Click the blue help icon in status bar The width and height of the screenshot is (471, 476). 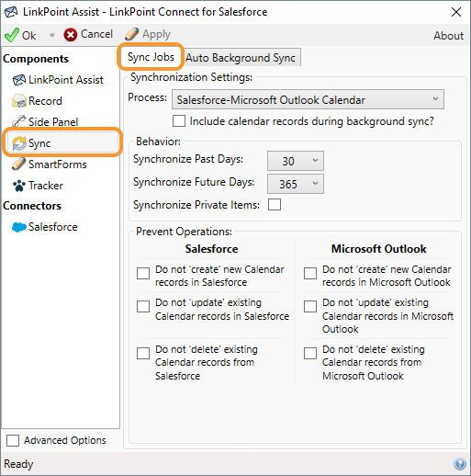[x=460, y=464]
